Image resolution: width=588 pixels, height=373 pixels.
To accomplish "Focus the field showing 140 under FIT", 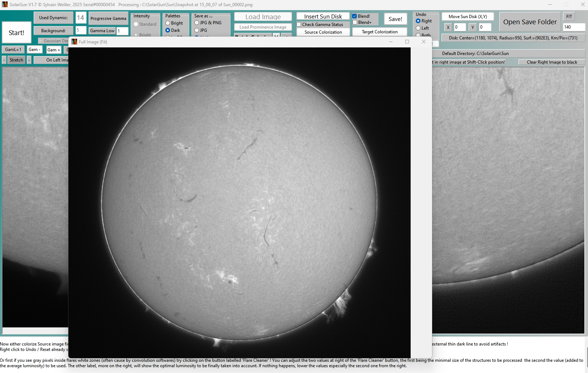I will [574, 27].
